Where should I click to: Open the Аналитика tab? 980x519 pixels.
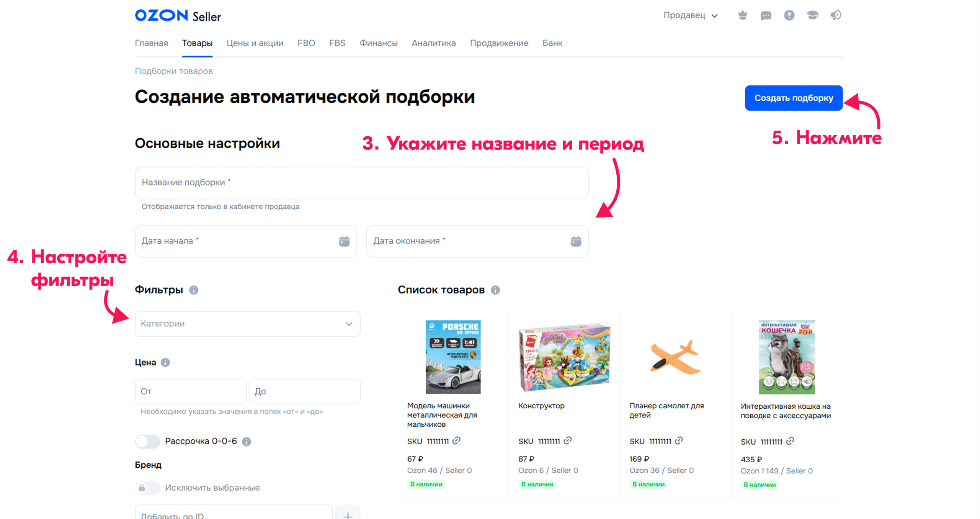(x=434, y=43)
